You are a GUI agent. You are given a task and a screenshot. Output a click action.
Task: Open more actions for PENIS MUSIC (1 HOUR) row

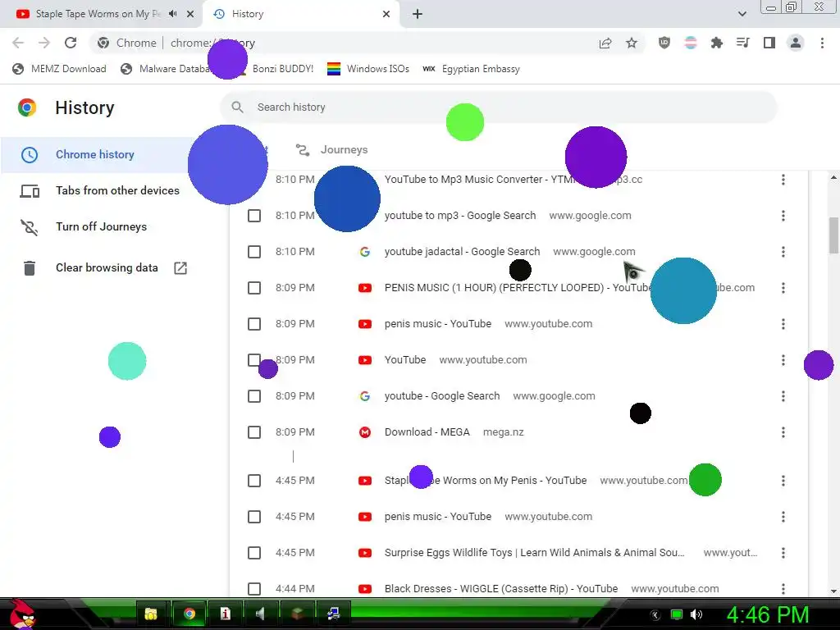click(x=783, y=288)
